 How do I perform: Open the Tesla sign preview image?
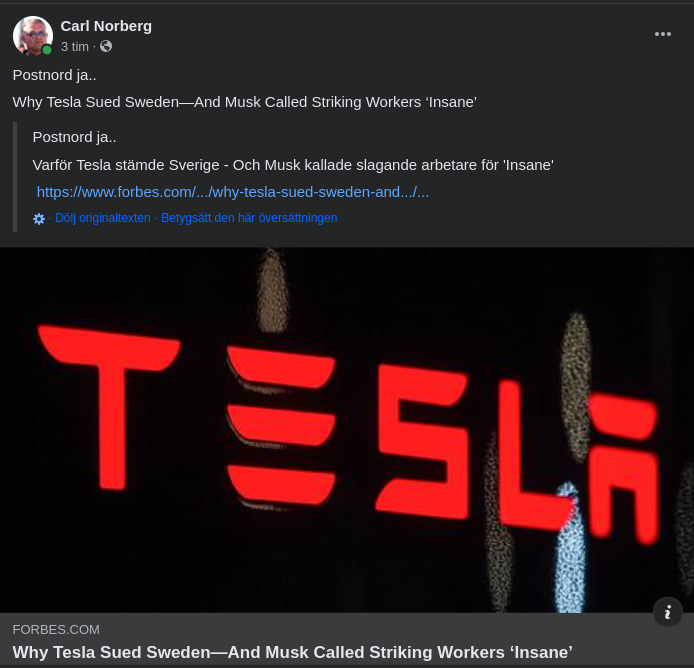[x=347, y=430]
